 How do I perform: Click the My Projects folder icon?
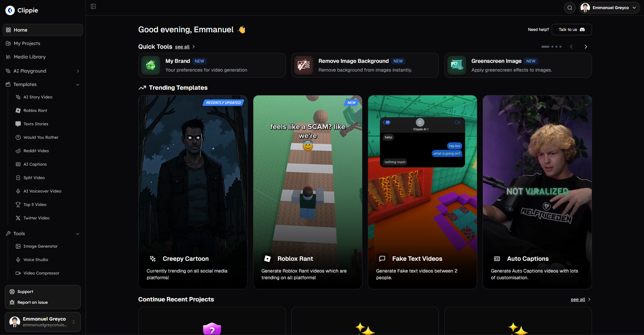point(8,43)
